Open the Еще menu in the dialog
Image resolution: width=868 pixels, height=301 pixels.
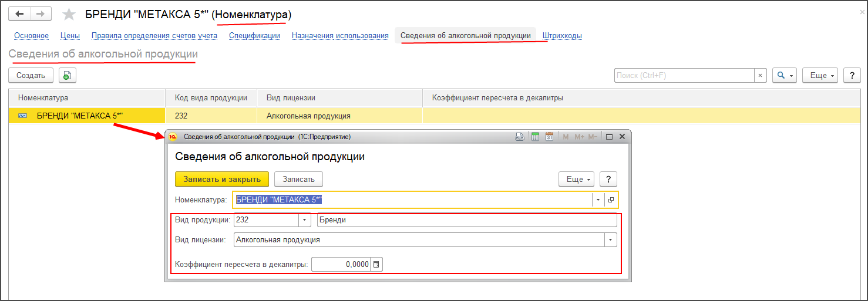tap(576, 179)
